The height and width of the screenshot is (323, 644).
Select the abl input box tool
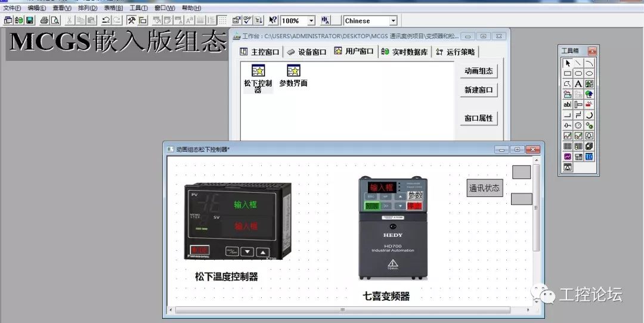568,104
